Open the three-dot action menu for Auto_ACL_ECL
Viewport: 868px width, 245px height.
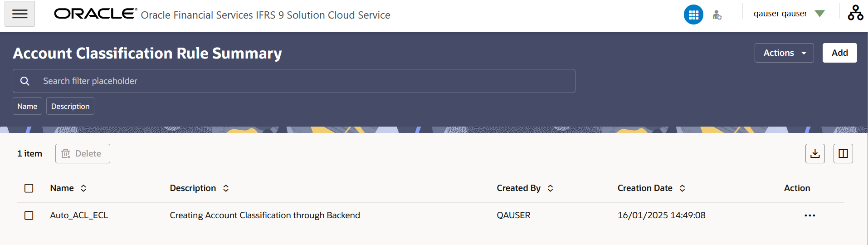click(x=809, y=216)
